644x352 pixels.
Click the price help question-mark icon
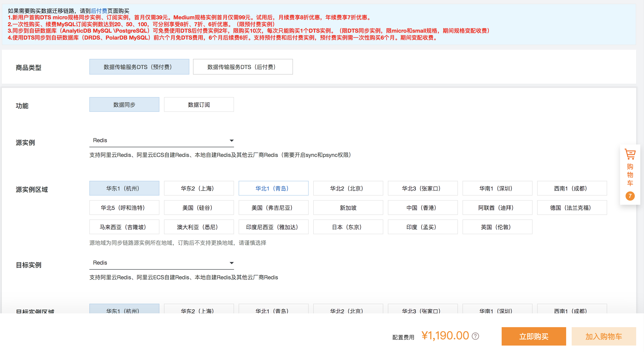coord(475,336)
